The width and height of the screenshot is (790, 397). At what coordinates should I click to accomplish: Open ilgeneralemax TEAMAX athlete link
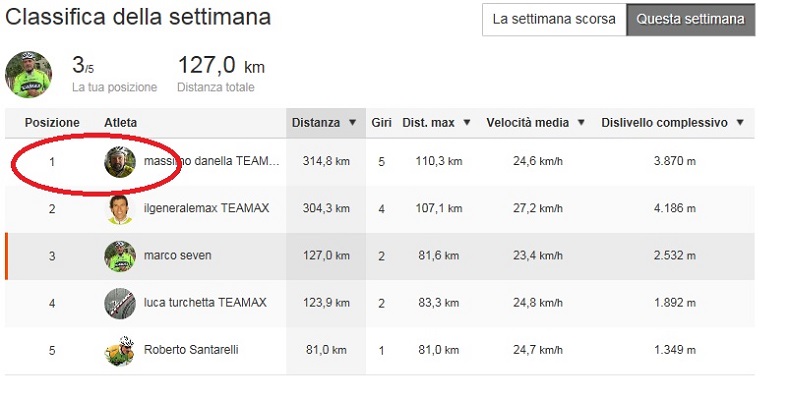point(207,208)
